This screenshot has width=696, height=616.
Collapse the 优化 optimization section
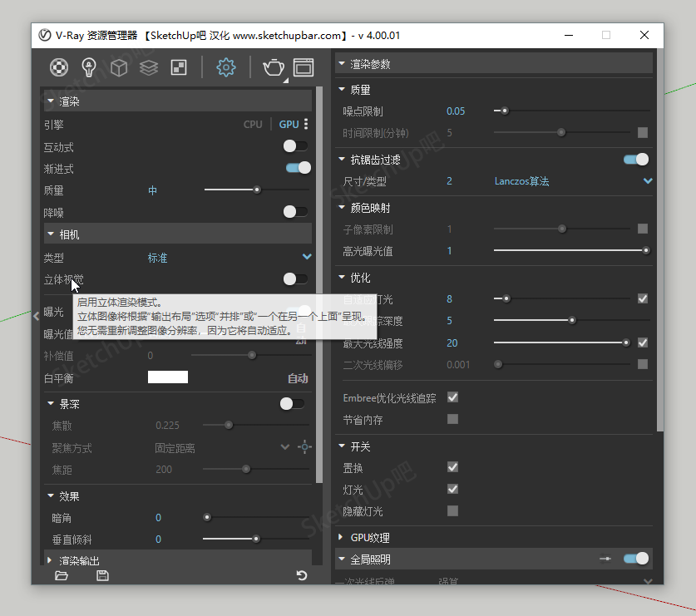(x=342, y=278)
